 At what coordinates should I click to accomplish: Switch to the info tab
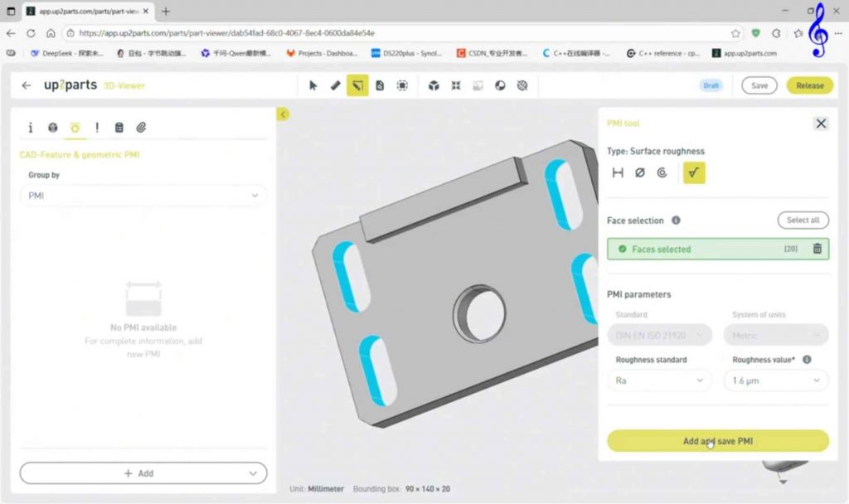click(31, 128)
